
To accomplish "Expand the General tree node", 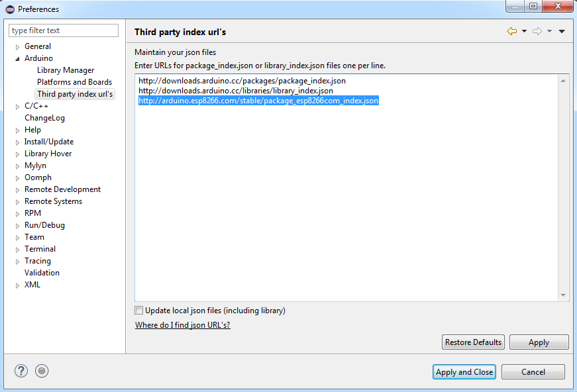I will [18, 47].
